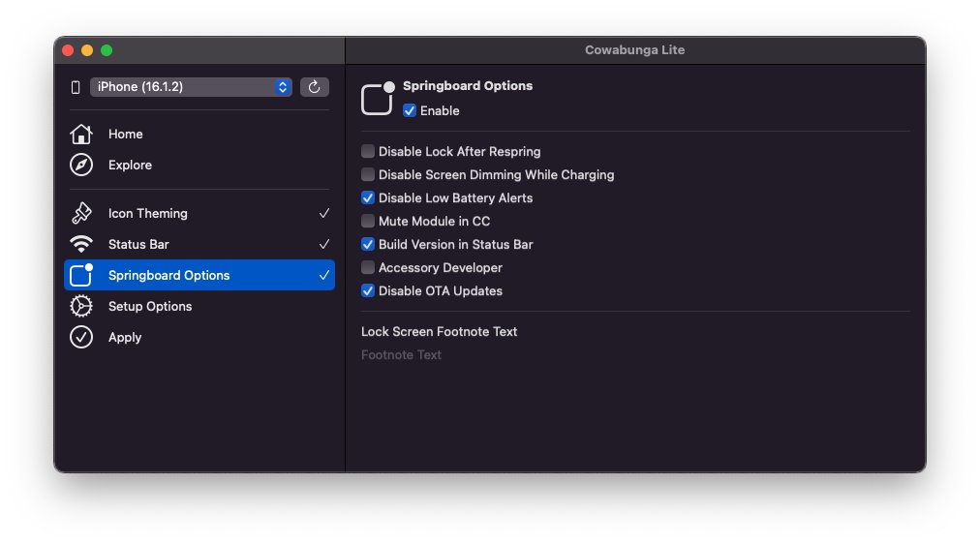Screen dimensions: 980x544
Task: Click the Home house icon in sidebar
Action: point(81,134)
